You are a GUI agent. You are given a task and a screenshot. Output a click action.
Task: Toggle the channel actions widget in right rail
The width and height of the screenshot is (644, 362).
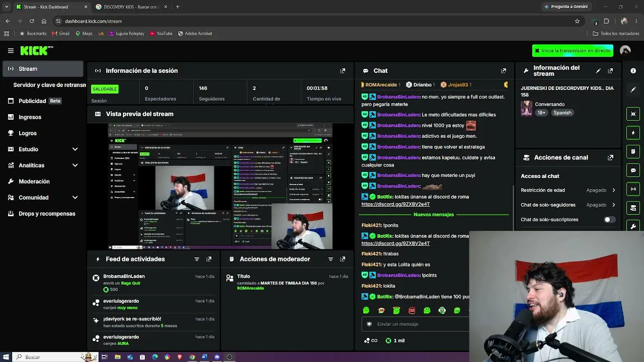tap(633, 208)
